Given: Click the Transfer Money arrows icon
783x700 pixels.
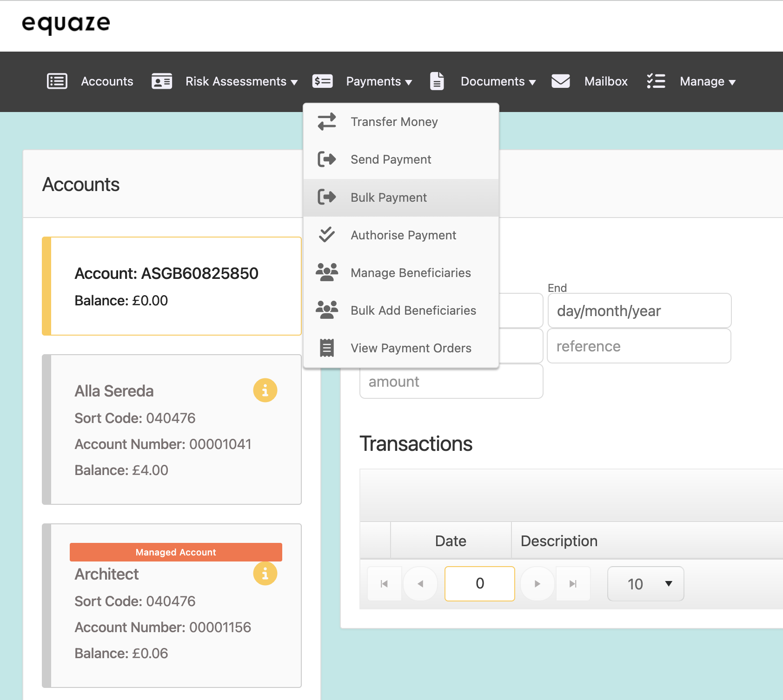Looking at the screenshot, I should pyautogui.click(x=327, y=122).
